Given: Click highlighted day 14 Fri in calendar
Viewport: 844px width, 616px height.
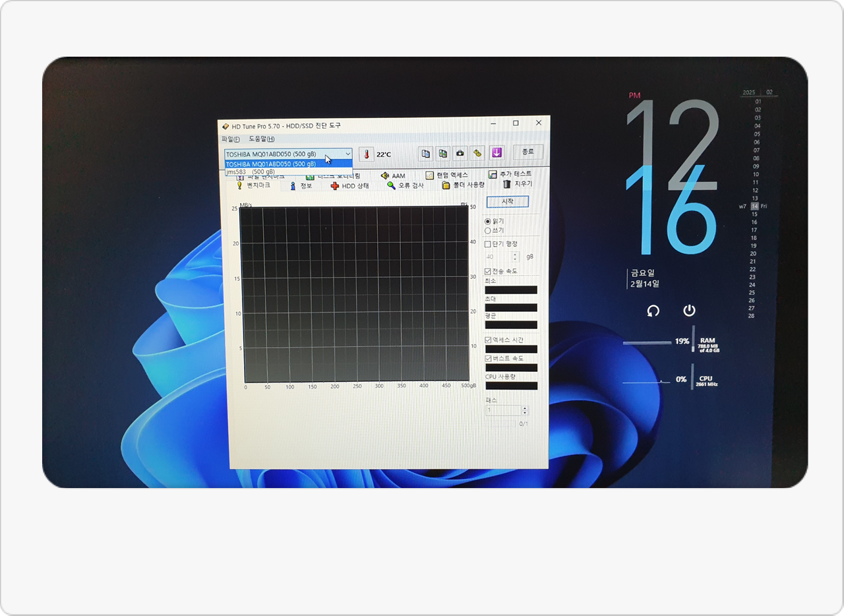Looking at the screenshot, I should click(x=755, y=206).
